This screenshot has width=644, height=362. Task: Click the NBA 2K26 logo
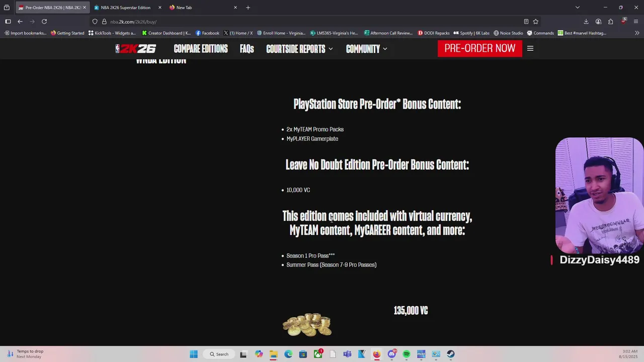pos(135,49)
